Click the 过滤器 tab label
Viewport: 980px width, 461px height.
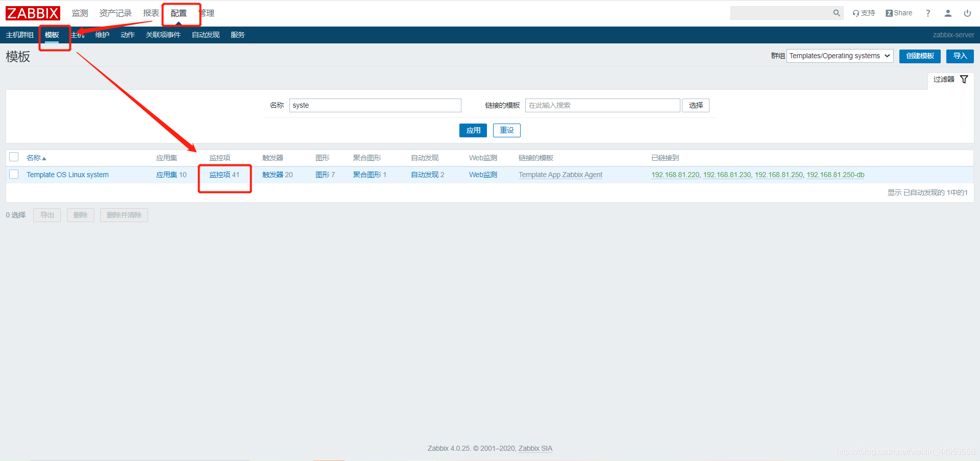point(944,79)
